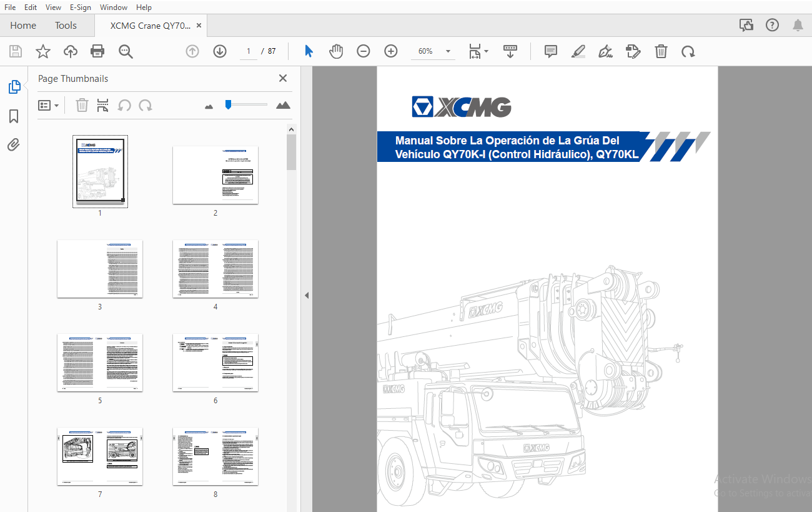The height and width of the screenshot is (512, 812).
Task: Add a comment with sticky note tool
Action: (x=551, y=51)
